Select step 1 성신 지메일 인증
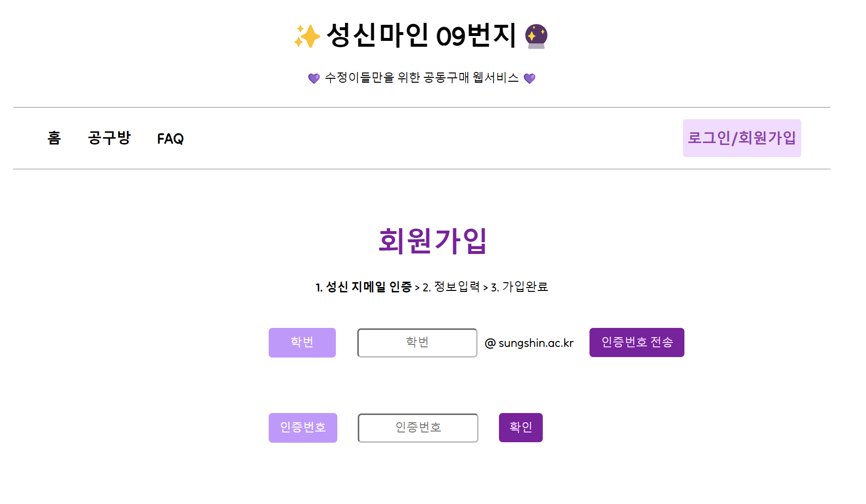 point(364,287)
